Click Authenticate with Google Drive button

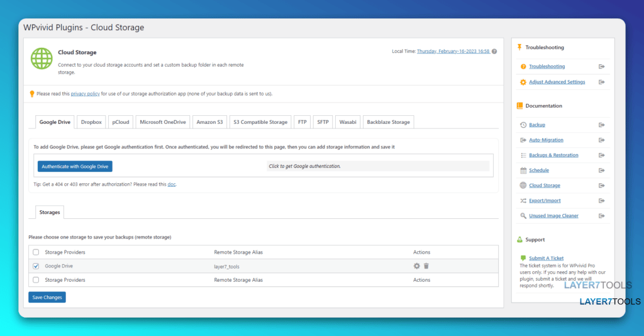pyautogui.click(x=75, y=166)
